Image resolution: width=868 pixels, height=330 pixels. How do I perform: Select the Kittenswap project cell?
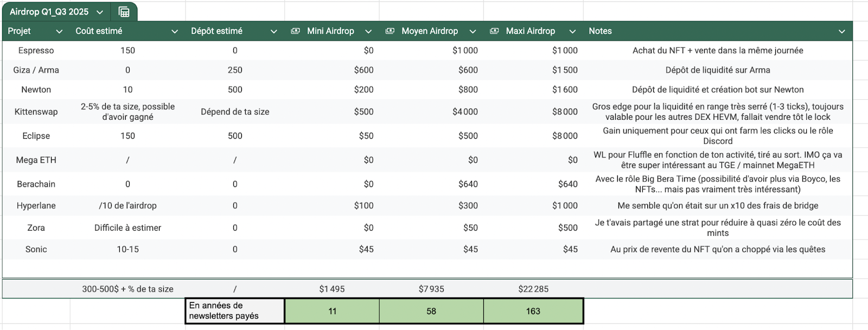coord(36,112)
